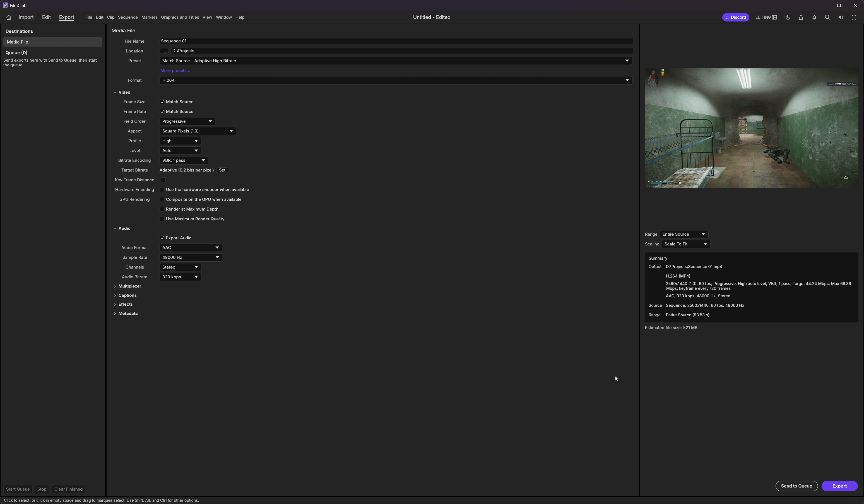Select Media File destination
864x504 pixels.
coord(53,42)
